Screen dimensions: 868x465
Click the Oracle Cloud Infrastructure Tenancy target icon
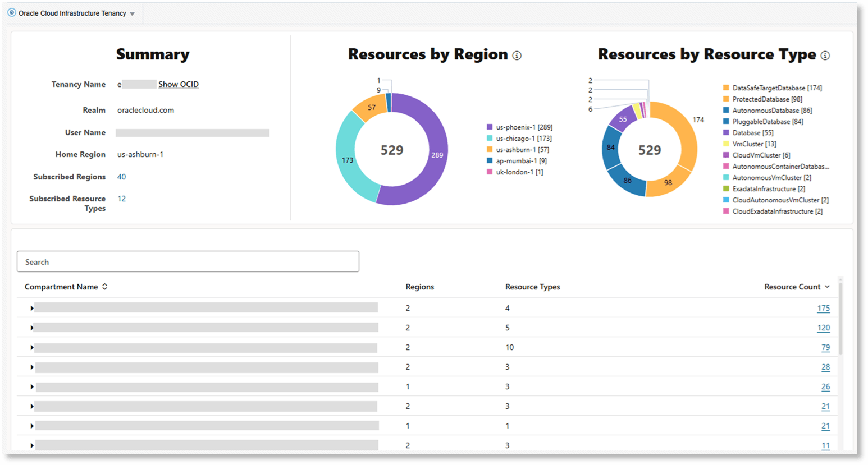[12, 12]
